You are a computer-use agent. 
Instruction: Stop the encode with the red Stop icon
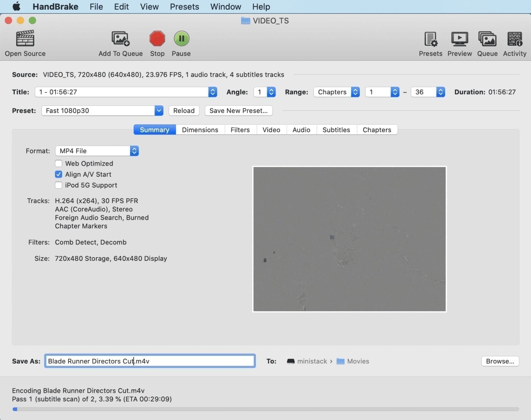point(157,39)
